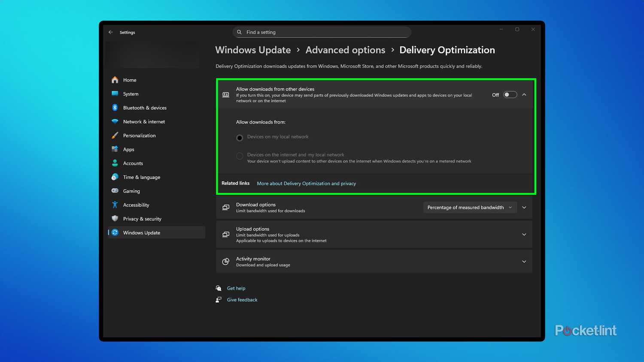Click the Privacy & security shield icon
This screenshot has height=362, width=644.
pos(115,219)
